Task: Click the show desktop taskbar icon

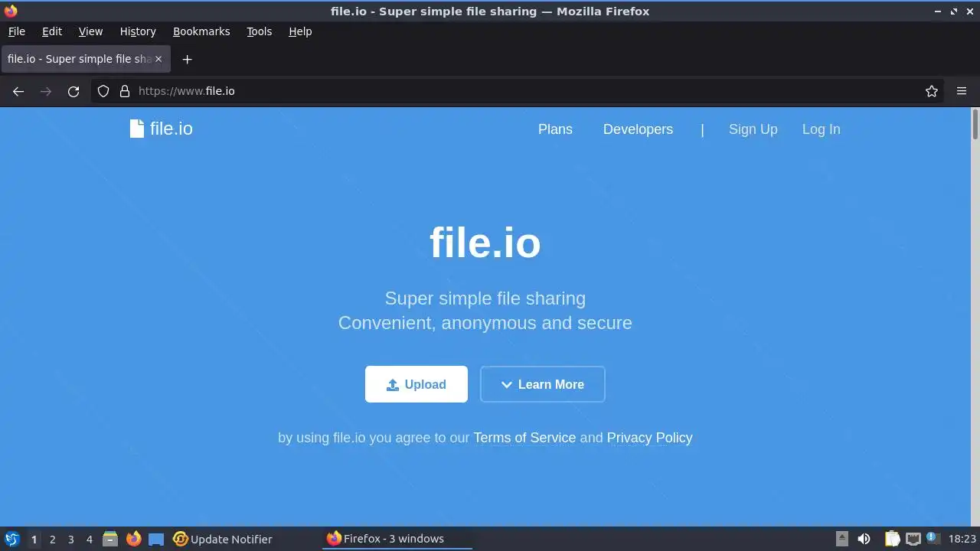Action: click(x=156, y=539)
